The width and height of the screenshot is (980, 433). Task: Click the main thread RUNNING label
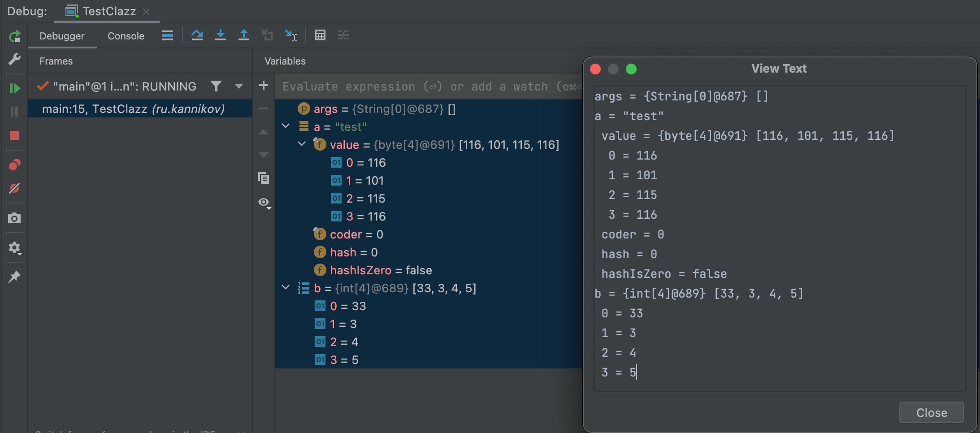pyautogui.click(x=125, y=86)
